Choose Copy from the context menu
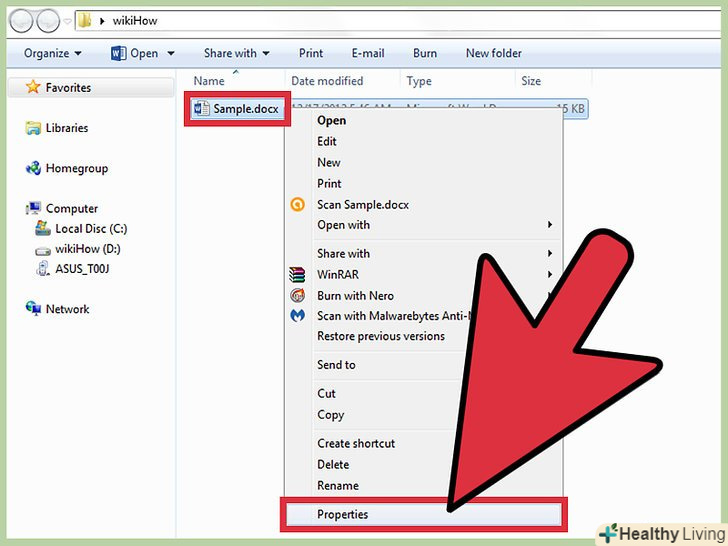728x546 pixels. pos(331,415)
